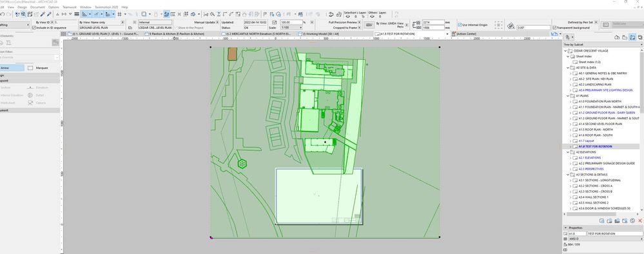Select the zoom magnifier tool icon
The width and height of the screenshot is (644, 254).
point(23,14)
